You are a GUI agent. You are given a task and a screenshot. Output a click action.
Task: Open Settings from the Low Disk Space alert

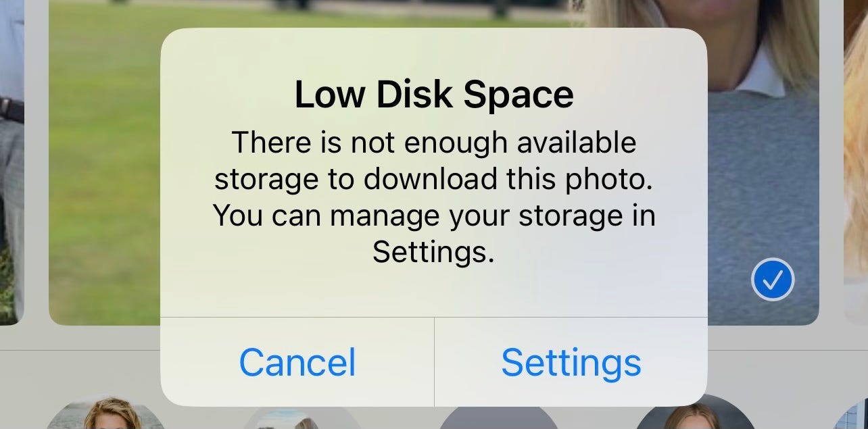571,362
